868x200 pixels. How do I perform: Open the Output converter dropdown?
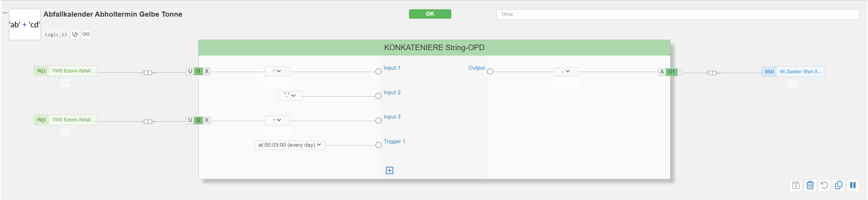566,71
